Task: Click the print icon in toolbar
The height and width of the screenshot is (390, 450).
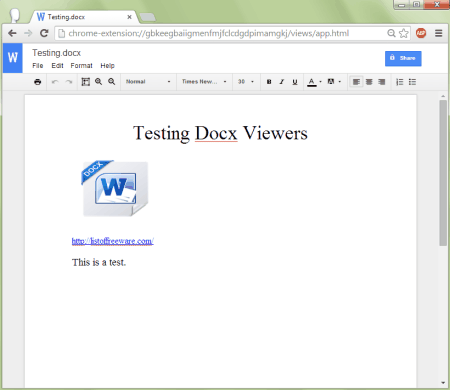Action: point(38,82)
